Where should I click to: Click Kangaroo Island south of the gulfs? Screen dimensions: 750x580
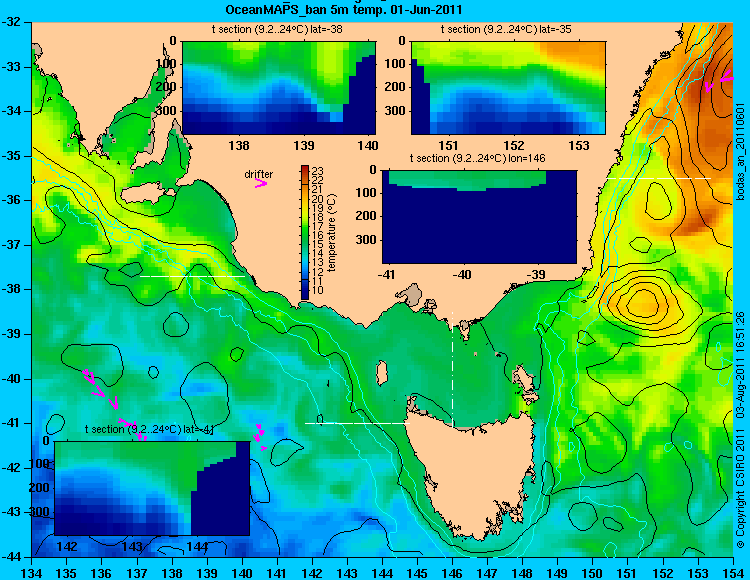tap(147, 193)
